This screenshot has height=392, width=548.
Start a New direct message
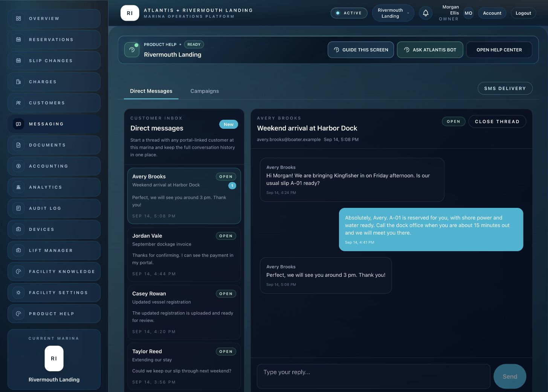pyautogui.click(x=229, y=124)
